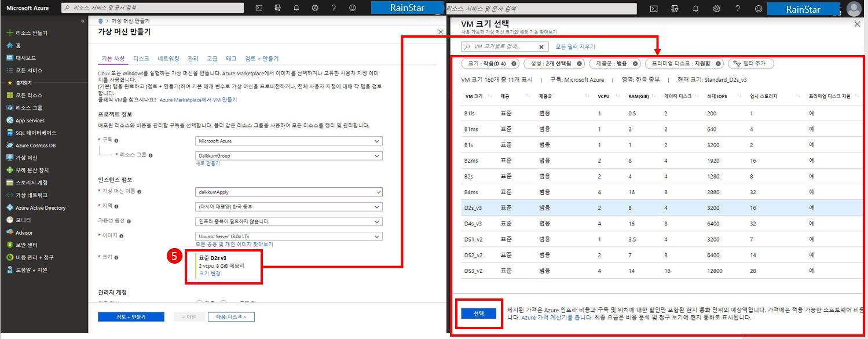This screenshot has width=868, height=339.
Task: Remove the 크기 : 작음(0-4) filter
Action: tap(514, 64)
